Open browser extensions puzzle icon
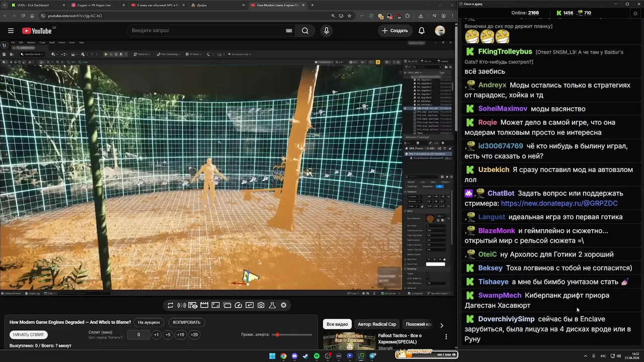Viewport: 644px width, 362px height. [x=408, y=16]
